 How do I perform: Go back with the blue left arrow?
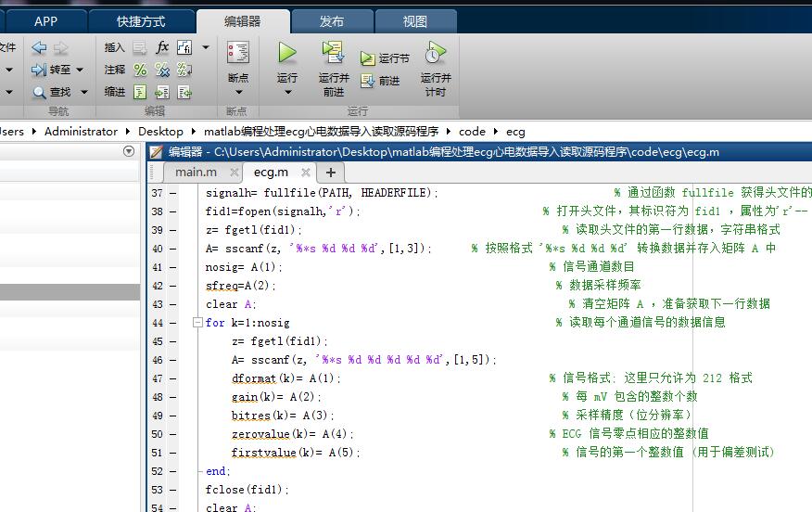(x=39, y=47)
